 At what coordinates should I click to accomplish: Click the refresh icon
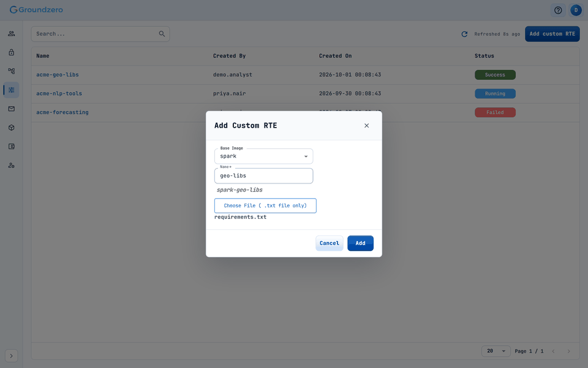click(464, 34)
